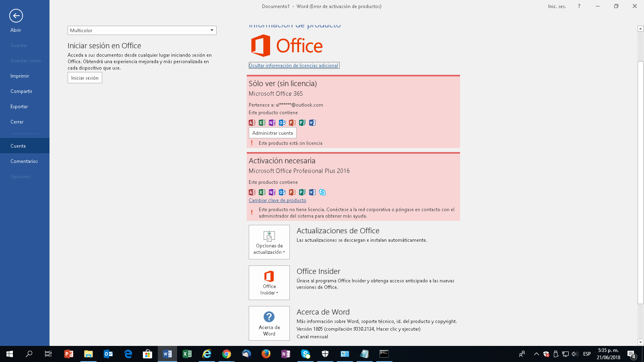Screen dimensions: 644x362
Task: Click the Outlook icon in the Profesional Plus 2016 row
Action: 282,192
